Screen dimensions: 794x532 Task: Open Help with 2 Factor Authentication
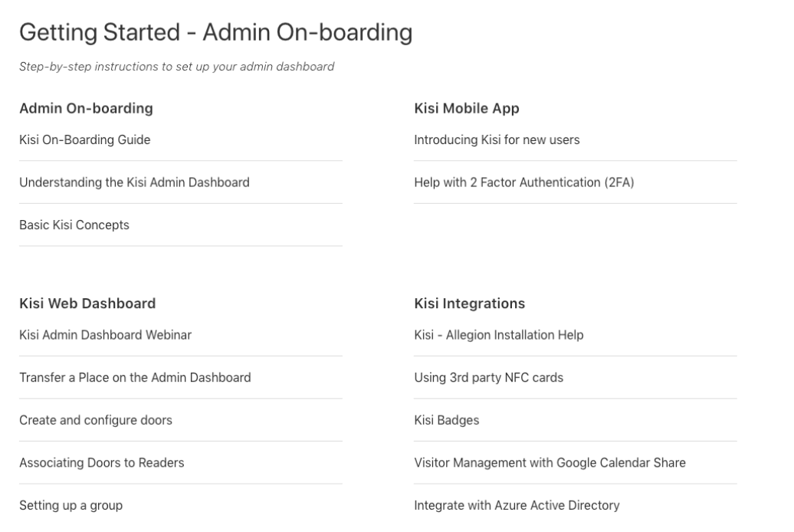(x=524, y=182)
